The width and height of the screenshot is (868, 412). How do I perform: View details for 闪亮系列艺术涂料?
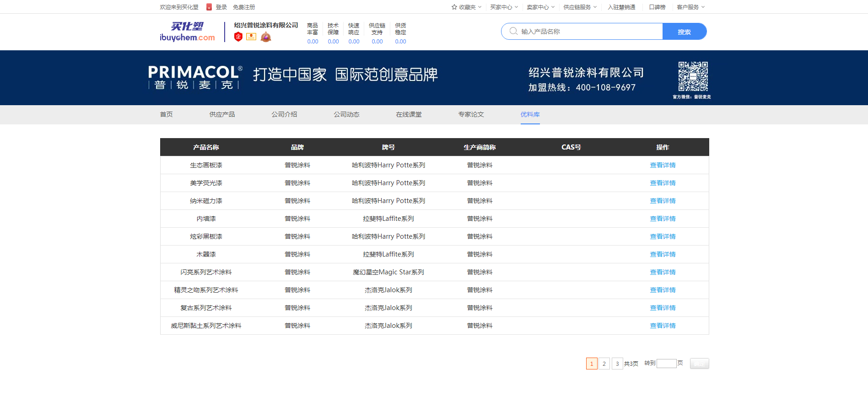coord(663,272)
